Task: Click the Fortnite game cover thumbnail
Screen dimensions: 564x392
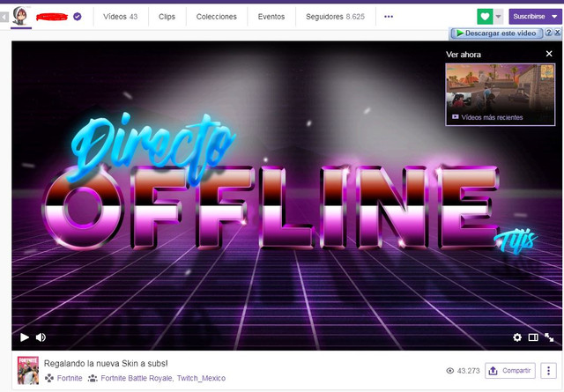Action: point(28,371)
